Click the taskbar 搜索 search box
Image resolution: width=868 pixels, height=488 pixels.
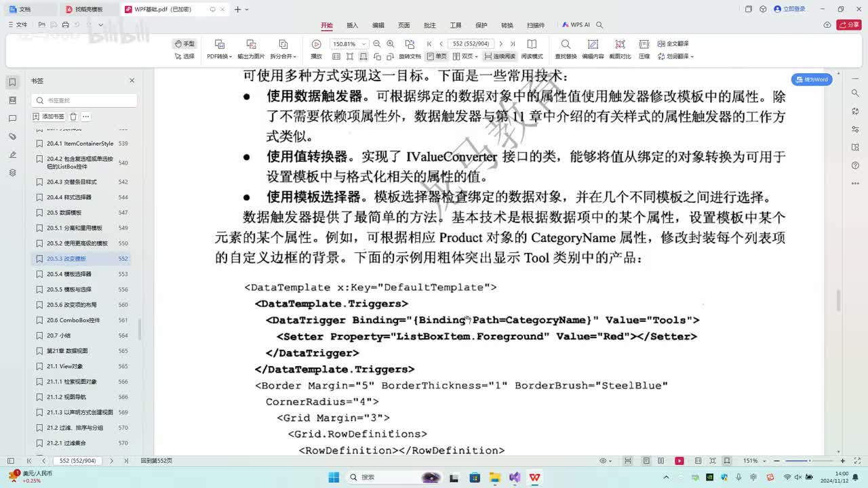(x=393, y=477)
